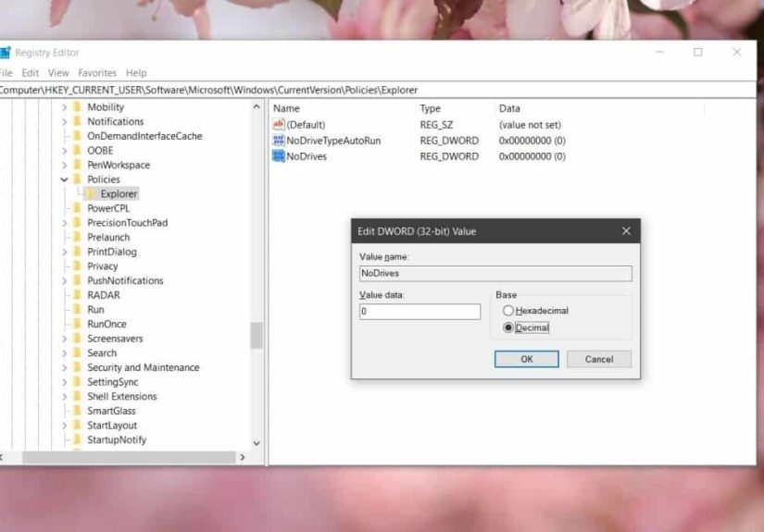Viewport: 764px width, 532px height.
Task: Select the Hexadecimal base option
Action: pos(508,310)
